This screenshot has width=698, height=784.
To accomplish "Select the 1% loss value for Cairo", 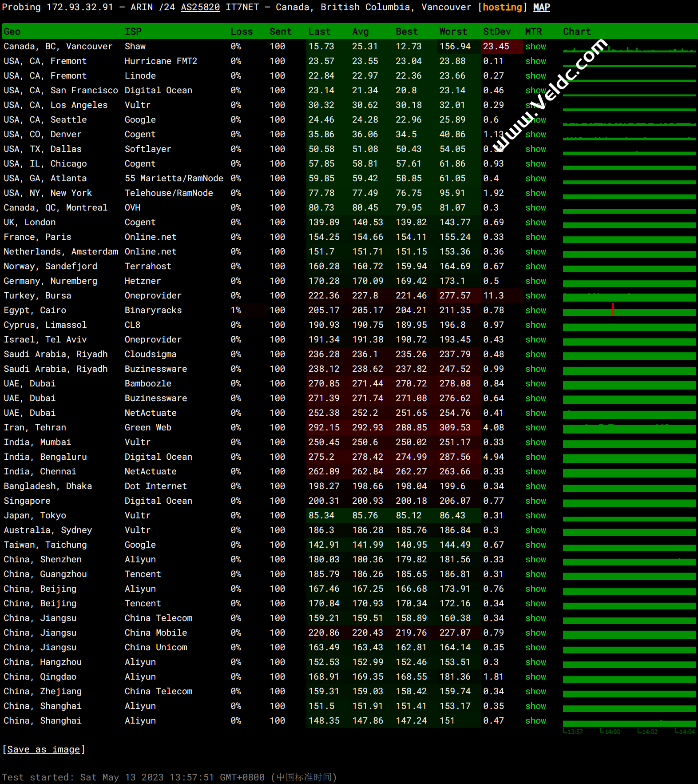I will pyautogui.click(x=236, y=310).
